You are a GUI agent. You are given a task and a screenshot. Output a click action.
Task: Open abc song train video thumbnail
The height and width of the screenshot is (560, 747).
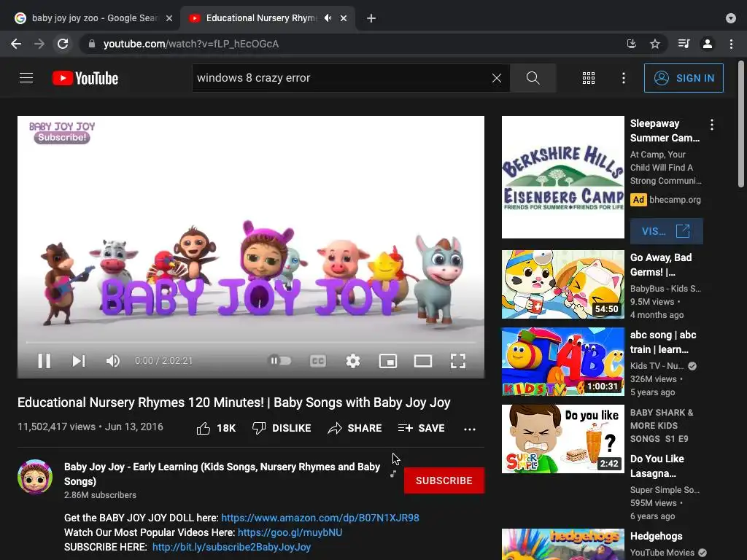coord(562,362)
